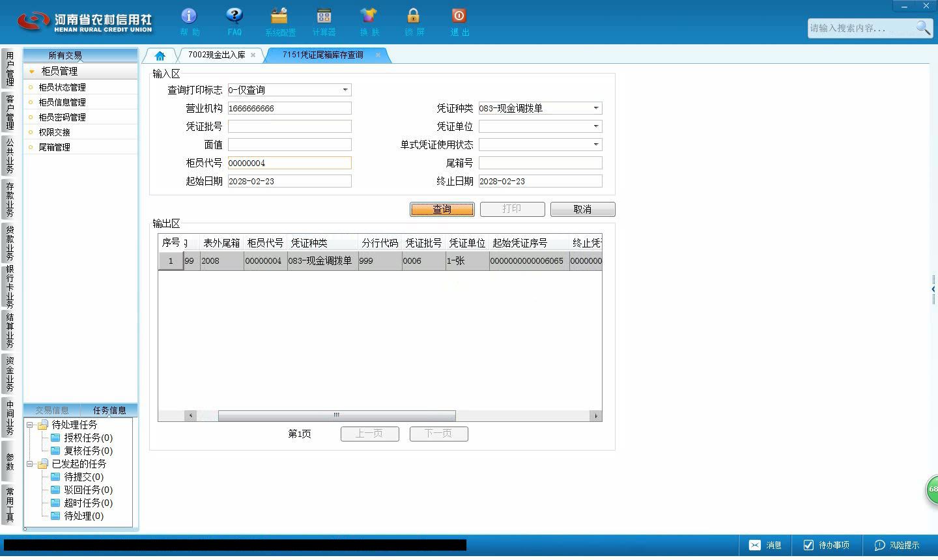Image resolution: width=938 pixels, height=560 pixels.
Task: Close the 7002现金出入库 tab
Action: 253,55
